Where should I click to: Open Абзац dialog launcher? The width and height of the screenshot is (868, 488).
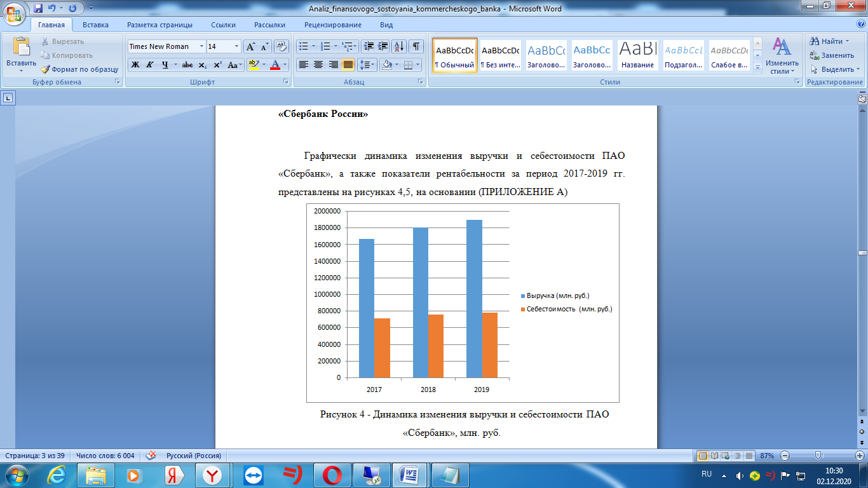[x=421, y=82]
